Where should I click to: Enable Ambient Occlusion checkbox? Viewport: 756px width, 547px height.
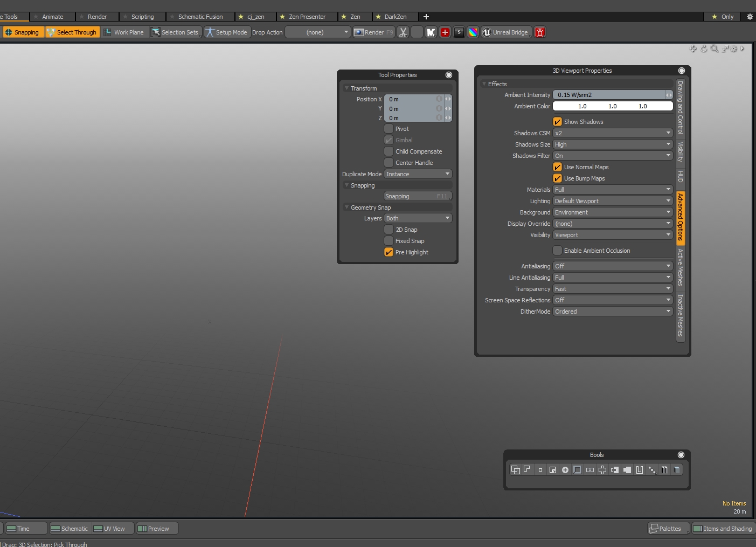pos(558,251)
